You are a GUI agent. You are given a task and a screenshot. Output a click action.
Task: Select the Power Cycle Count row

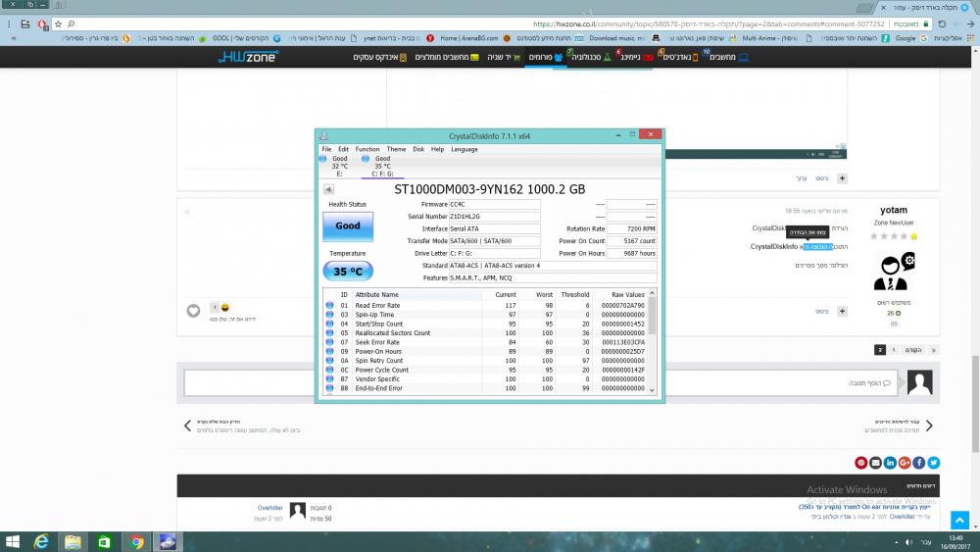(486, 370)
